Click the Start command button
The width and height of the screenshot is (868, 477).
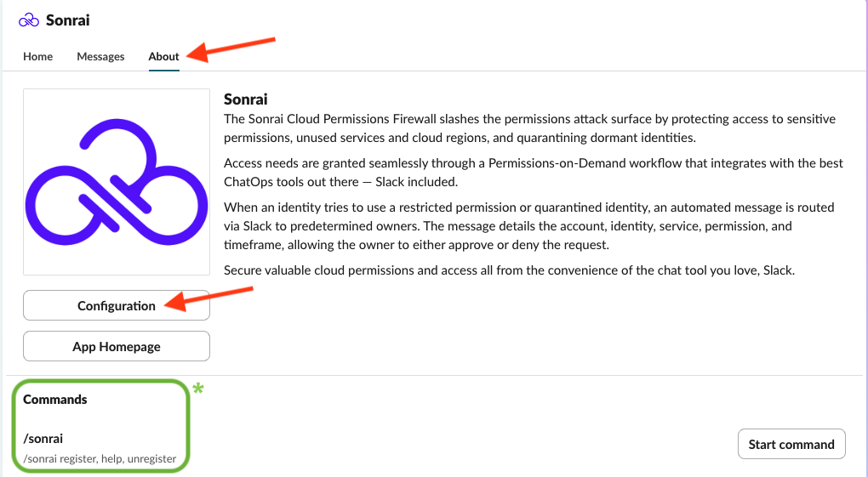click(791, 445)
